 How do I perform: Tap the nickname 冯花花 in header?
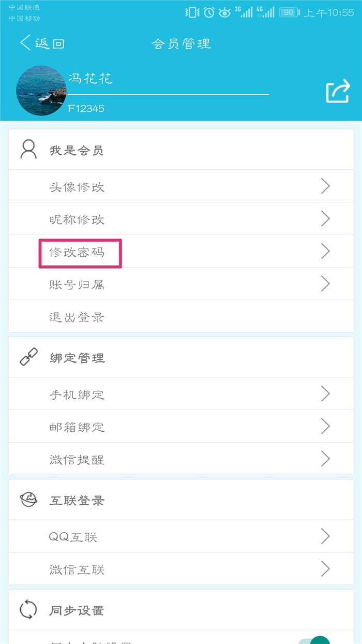click(x=90, y=79)
